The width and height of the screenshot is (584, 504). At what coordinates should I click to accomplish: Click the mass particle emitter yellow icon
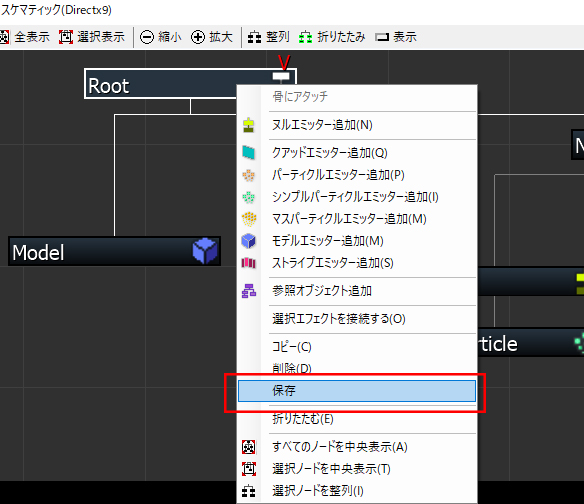click(249, 219)
